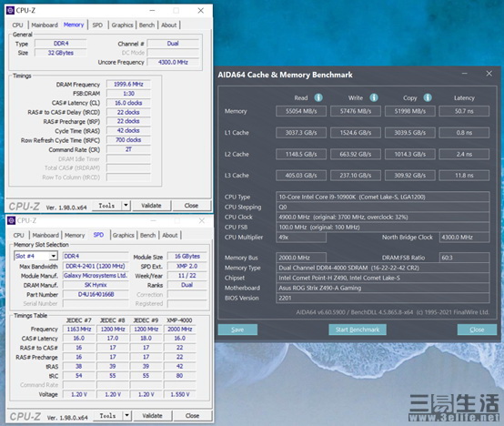
Task: Click L3 Cache Latency value 11.8 ns
Action: pos(464,175)
